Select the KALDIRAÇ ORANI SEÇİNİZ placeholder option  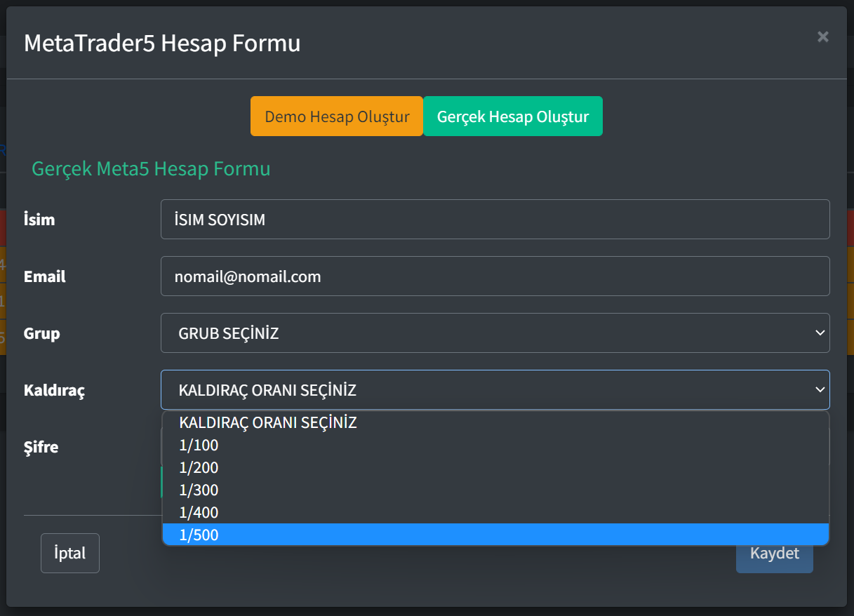coord(495,422)
